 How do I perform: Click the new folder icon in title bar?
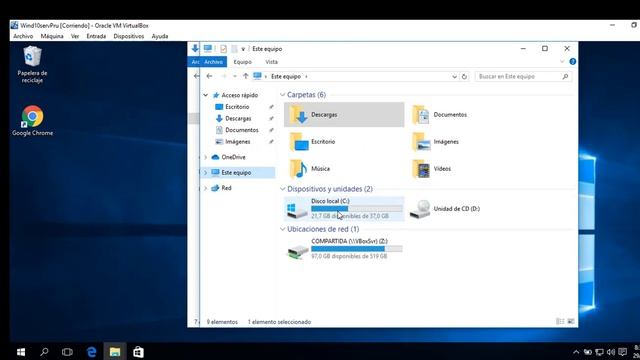pyautogui.click(x=234, y=49)
